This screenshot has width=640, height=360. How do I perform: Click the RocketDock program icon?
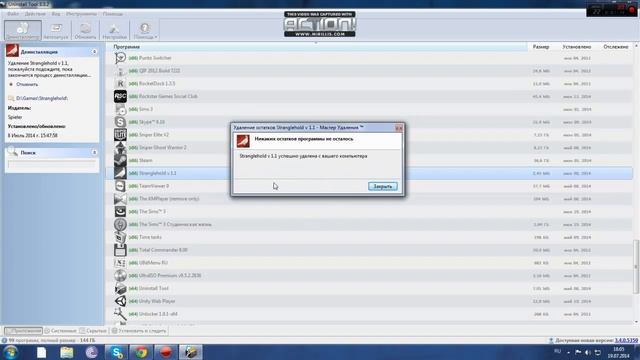pyautogui.click(x=120, y=84)
